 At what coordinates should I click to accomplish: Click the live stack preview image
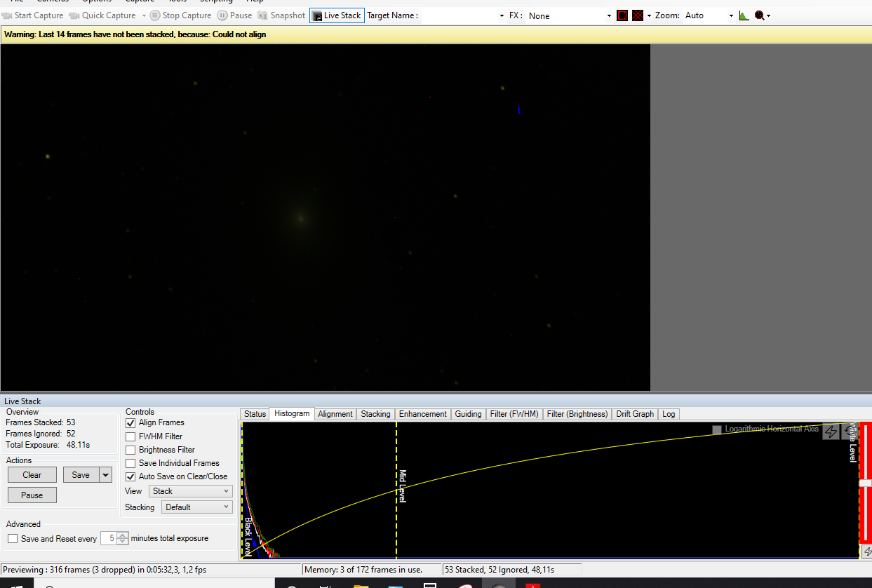326,218
